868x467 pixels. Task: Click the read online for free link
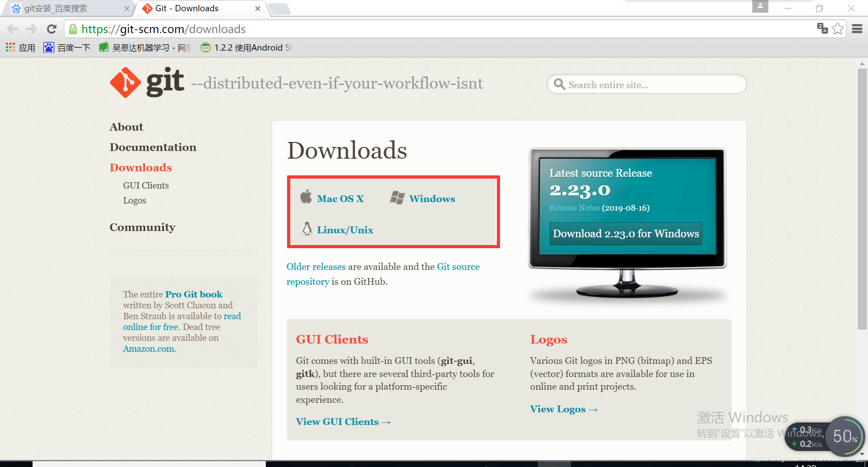[x=151, y=327]
